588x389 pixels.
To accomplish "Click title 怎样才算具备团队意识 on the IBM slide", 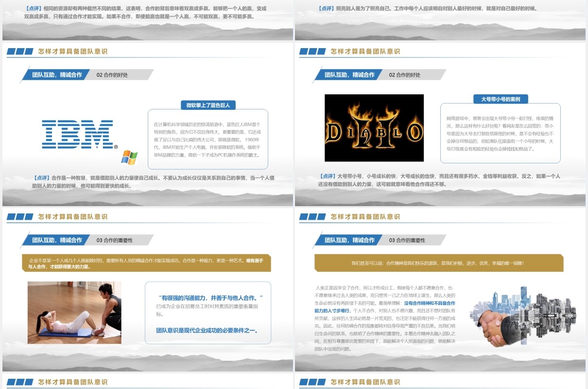I will tap(73, 51).
